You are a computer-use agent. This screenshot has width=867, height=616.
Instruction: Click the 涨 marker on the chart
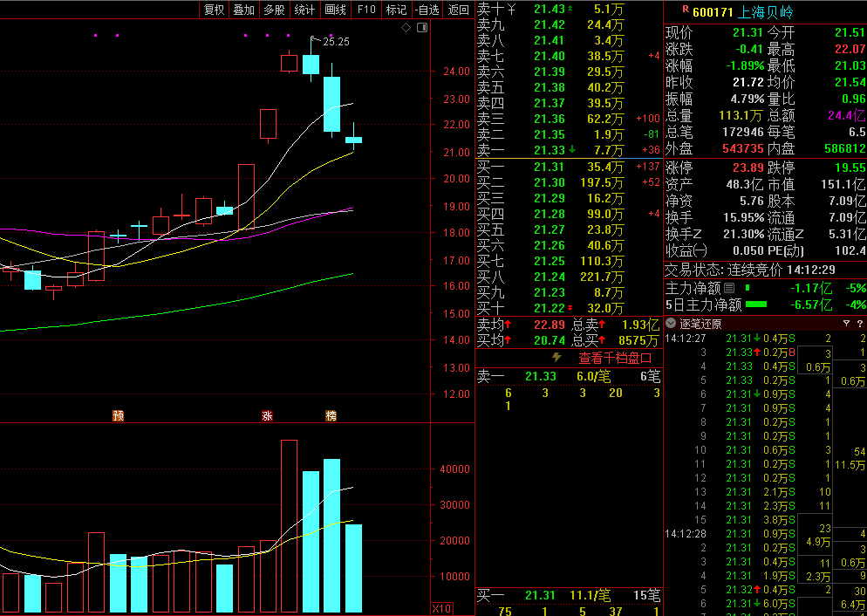pos(267,415)
